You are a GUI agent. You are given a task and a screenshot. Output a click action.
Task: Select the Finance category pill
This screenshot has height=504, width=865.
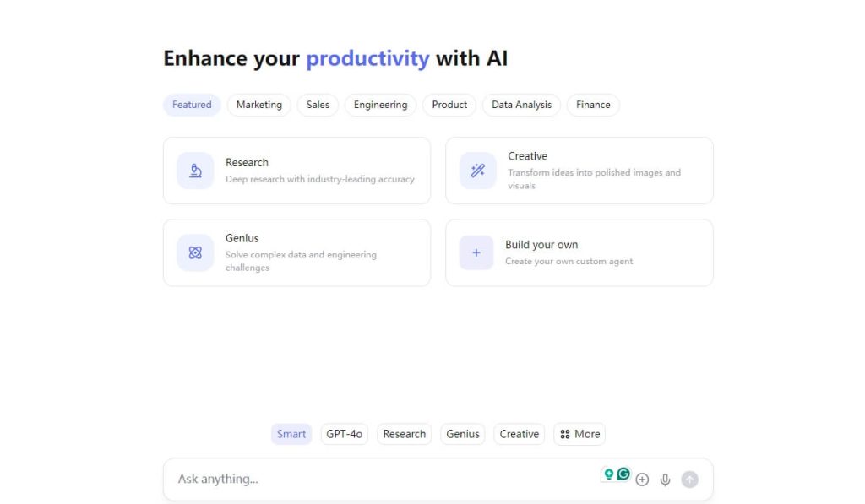pyautogui.click(x=593, y=104)
